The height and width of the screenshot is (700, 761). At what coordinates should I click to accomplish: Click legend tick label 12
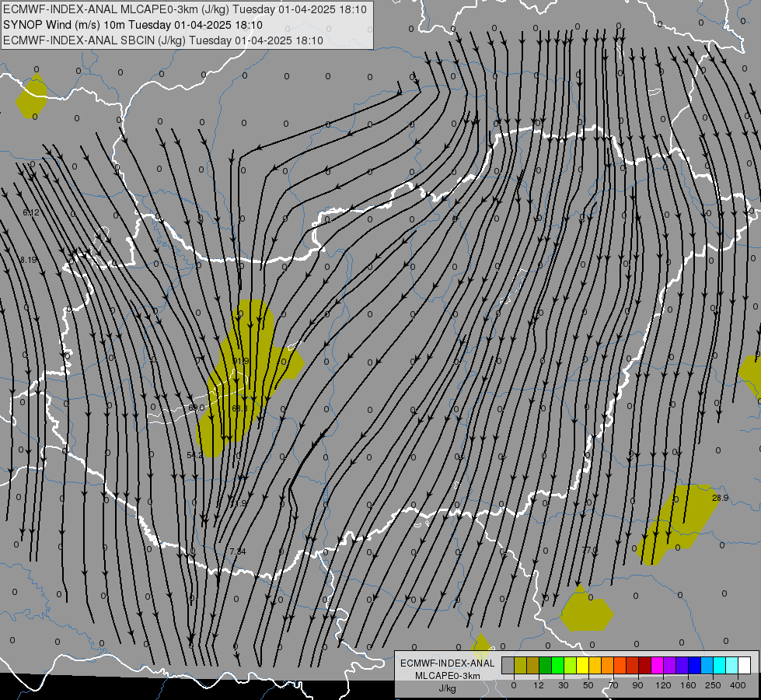click(539, 685)
